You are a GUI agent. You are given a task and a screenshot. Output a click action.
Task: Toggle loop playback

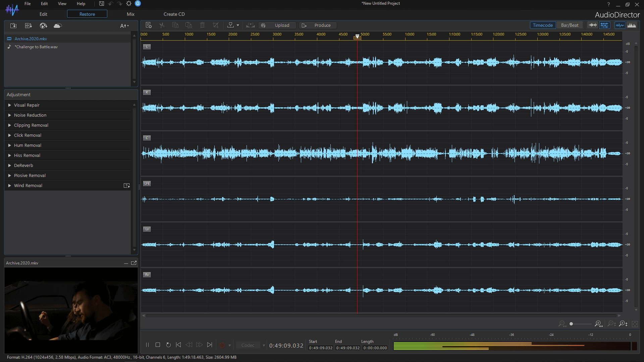168,345
